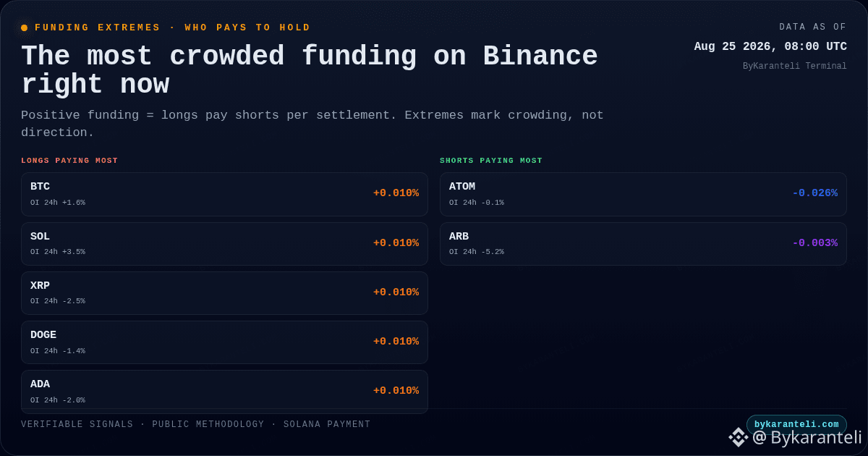Select the XRP funding card
868x456 pixels.
(224, 293)
